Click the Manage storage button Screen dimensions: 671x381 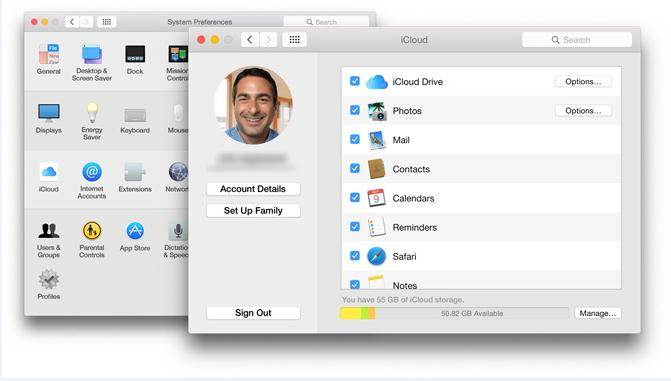pos(597,313)
